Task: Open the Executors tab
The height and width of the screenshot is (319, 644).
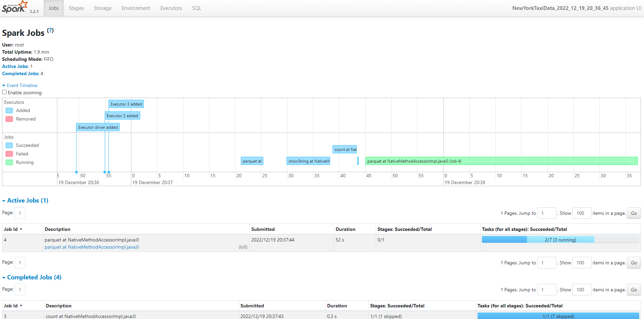Action: 171,8
